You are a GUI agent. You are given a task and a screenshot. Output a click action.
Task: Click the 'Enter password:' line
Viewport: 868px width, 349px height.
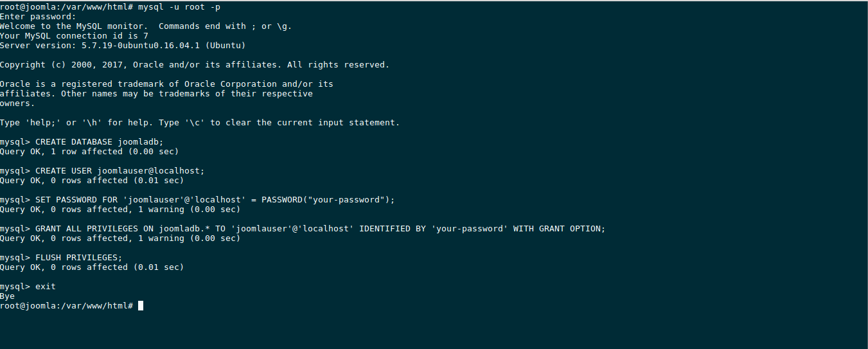[38, 17]
